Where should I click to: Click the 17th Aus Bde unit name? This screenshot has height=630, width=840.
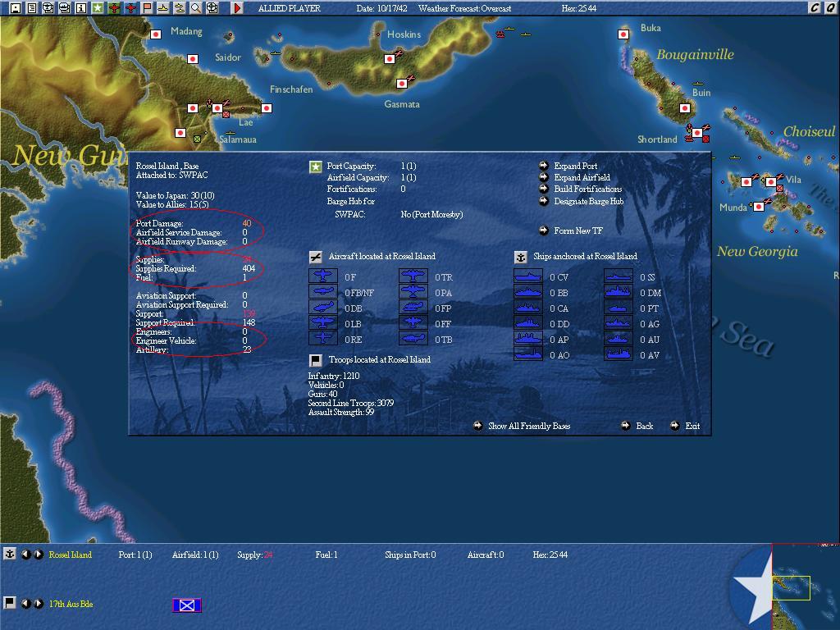click(71, 604)
